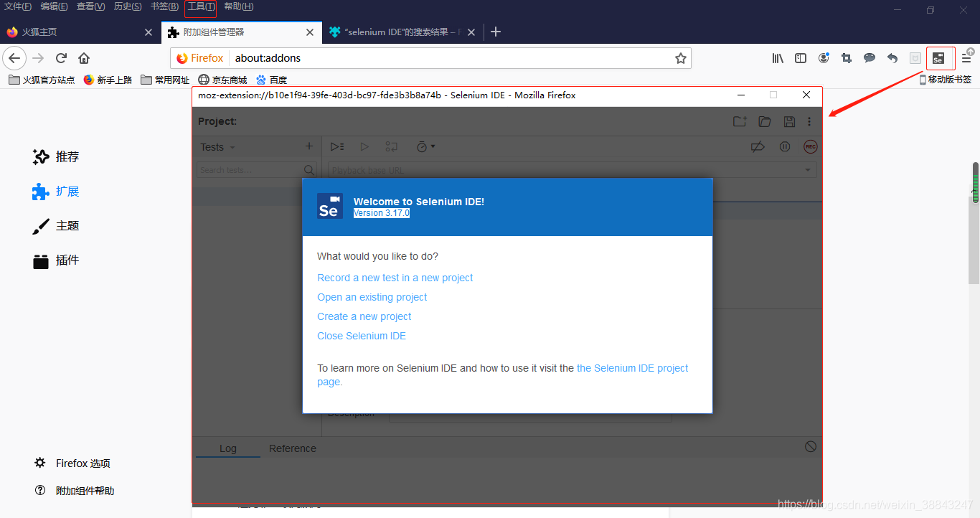Open 移动版书签 mobile bookmarks
This screenshot has height=518, width=980.
click(x=946, y=80)
